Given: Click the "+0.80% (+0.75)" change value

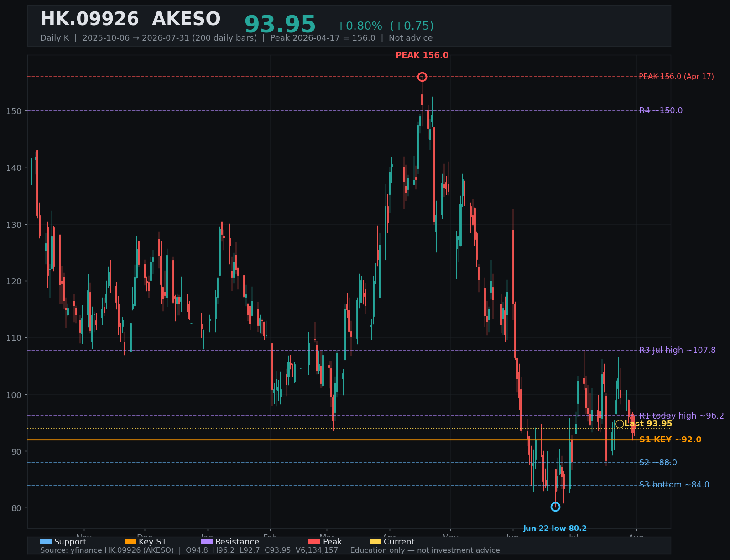Looking at the screenshot, I should tap(385, 26).
